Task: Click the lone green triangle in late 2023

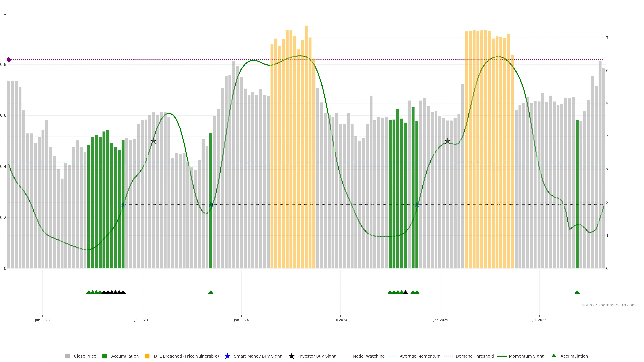Action: (211, 292)
